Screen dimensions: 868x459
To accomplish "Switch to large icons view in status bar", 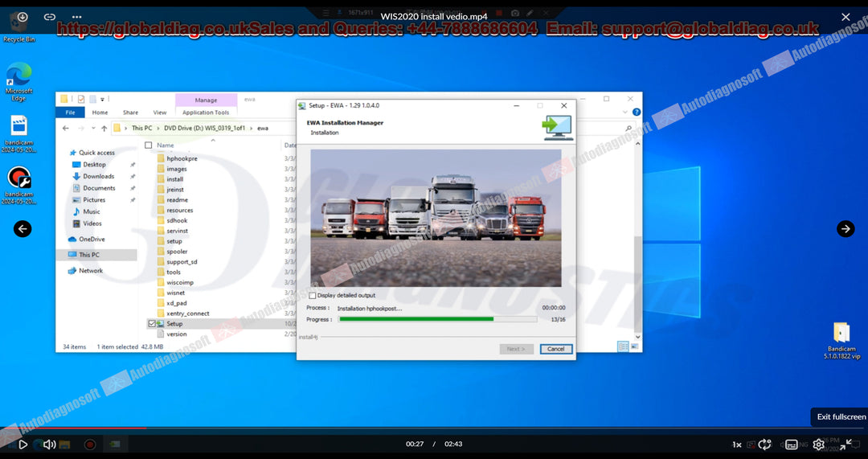I will [634, 346].
